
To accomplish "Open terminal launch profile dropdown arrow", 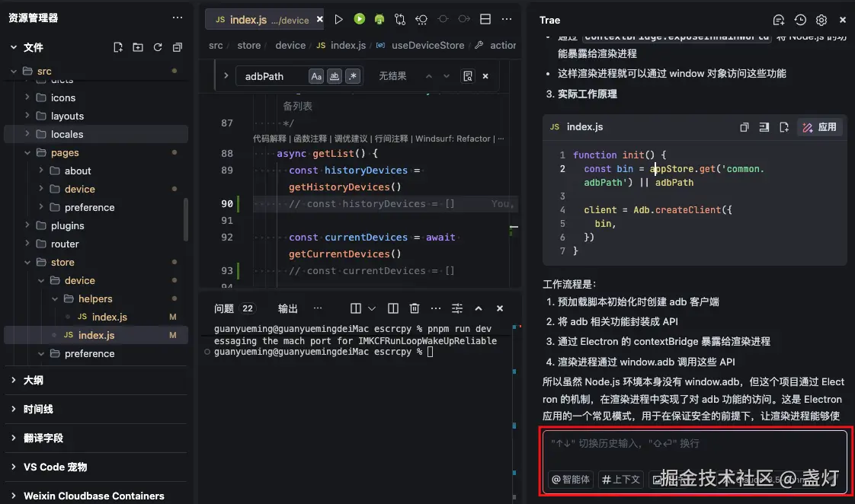I will (372, 308).
